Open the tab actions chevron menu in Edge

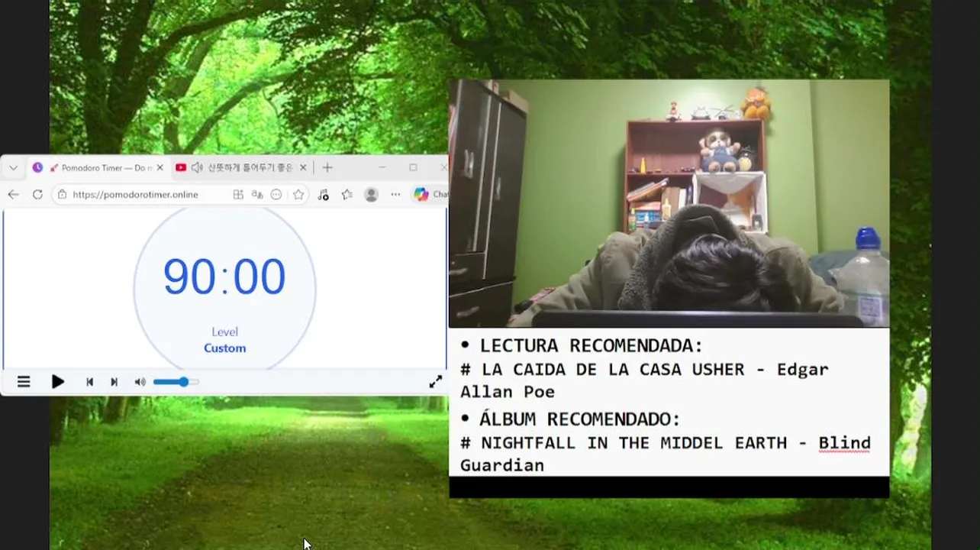click(x=14, y=167)
